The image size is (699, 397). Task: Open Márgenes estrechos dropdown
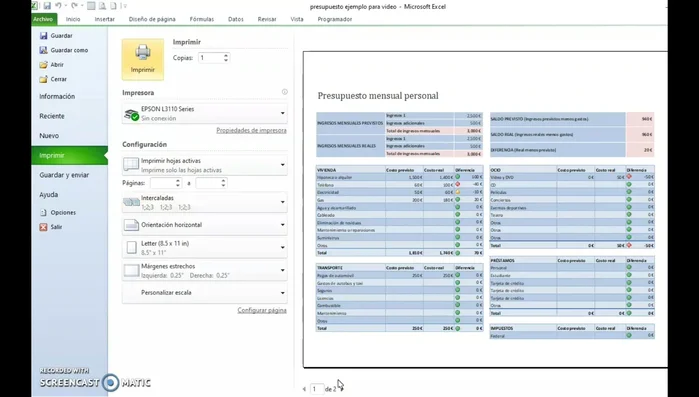[283, 270]
